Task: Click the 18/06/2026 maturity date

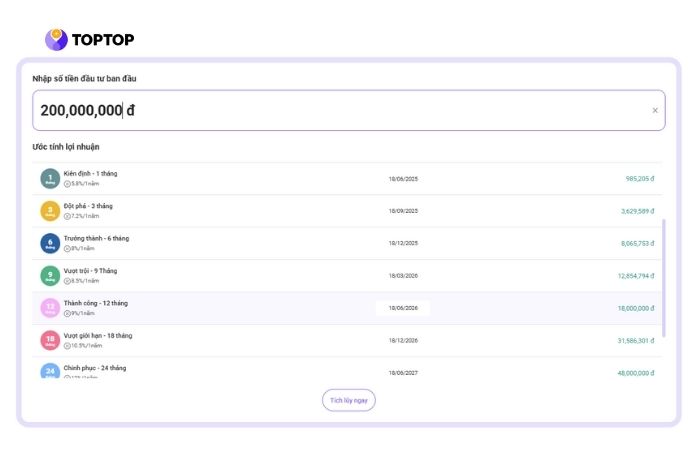Action: pyautogui.click(x=403, y=308)
